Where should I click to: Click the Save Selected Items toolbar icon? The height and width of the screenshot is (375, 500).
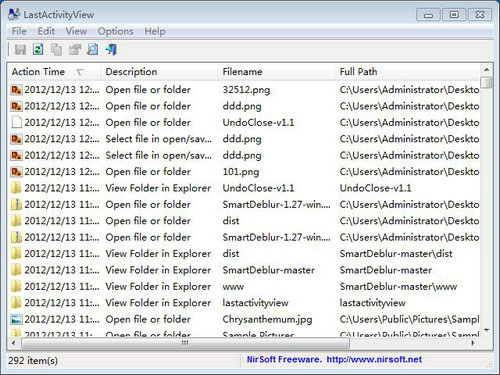(x=20, y=50)
